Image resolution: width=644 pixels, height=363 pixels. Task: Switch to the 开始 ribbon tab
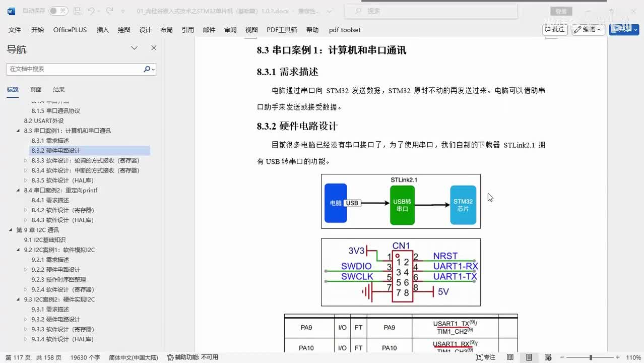pyautogui.click(x=37, y=30)
